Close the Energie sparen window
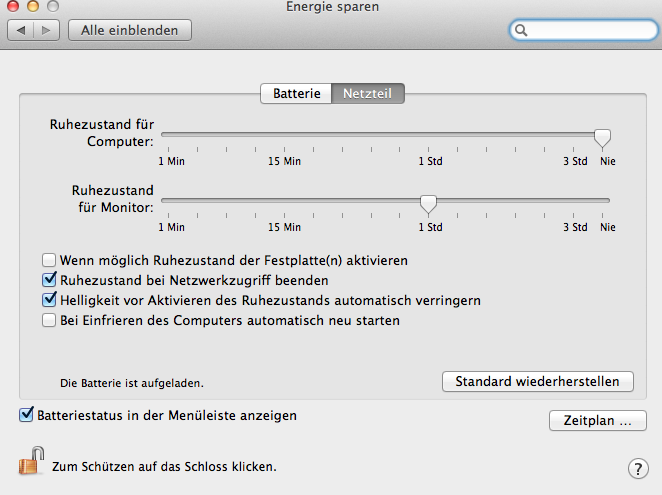 pyautogui.click(x=12, y=8)
